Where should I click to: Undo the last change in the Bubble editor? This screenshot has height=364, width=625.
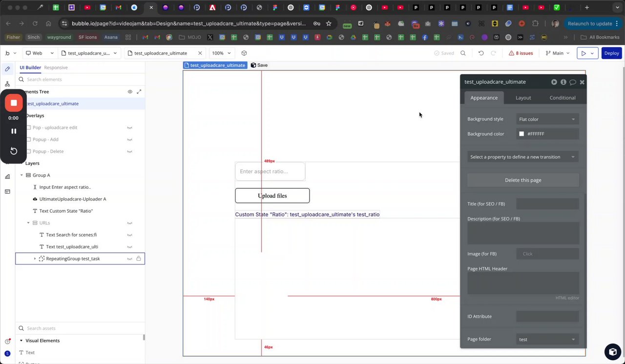[x=481, y=53]
